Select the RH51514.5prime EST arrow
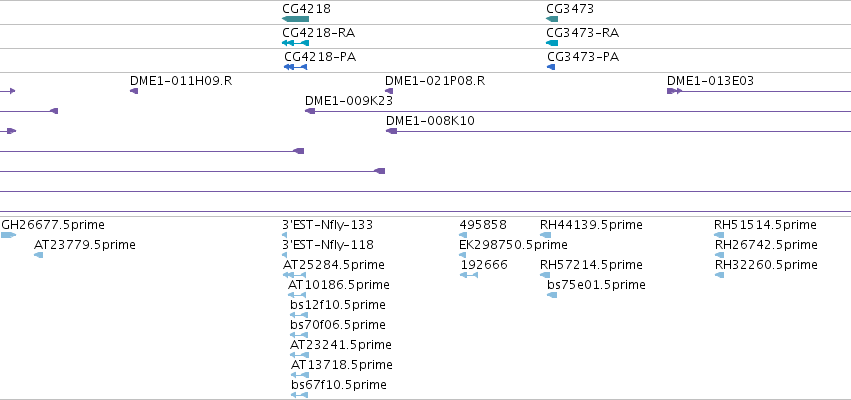 (719, 235)
